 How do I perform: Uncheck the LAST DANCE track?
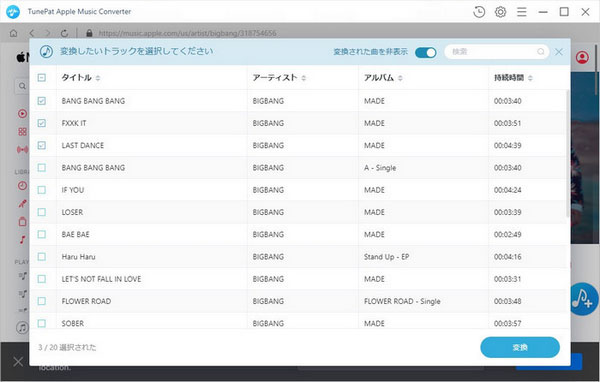point(42,145)
